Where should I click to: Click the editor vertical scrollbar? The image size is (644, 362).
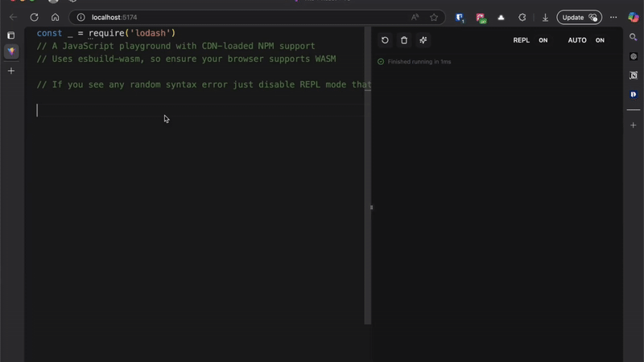click(368, 175)
